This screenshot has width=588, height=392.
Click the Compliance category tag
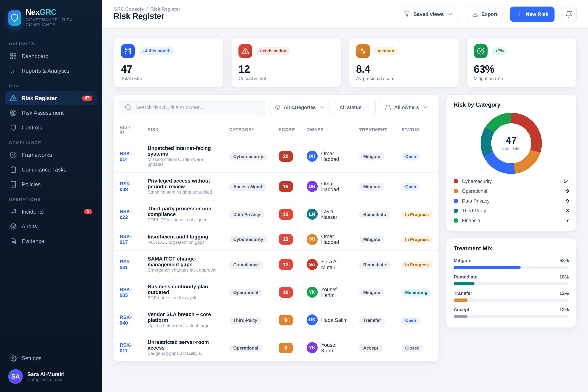click(x=246, y=265)
